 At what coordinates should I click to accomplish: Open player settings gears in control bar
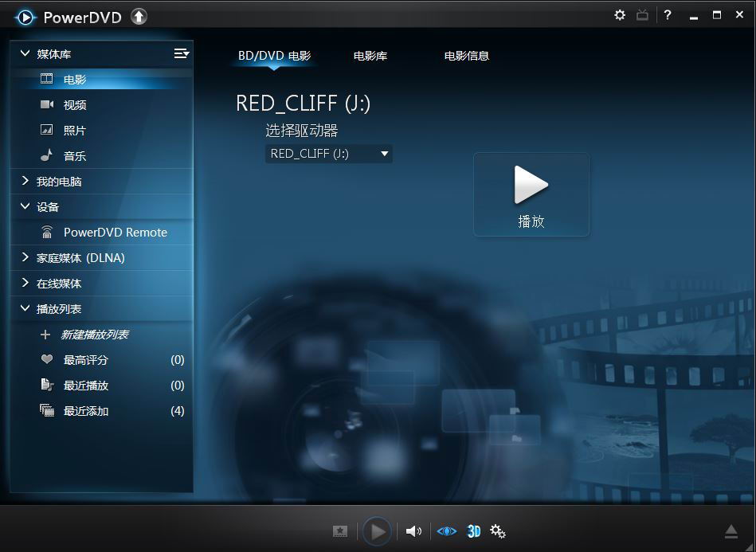click(498, 531)
